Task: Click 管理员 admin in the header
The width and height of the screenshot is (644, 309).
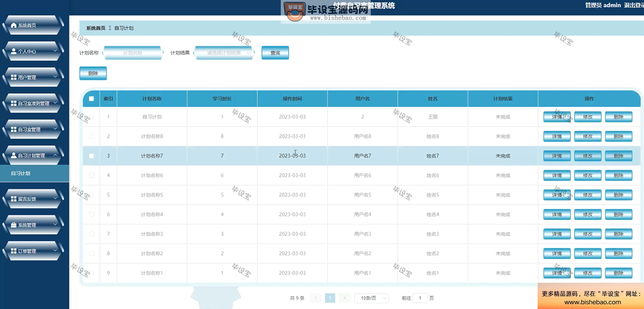Action: click(603, 5)
